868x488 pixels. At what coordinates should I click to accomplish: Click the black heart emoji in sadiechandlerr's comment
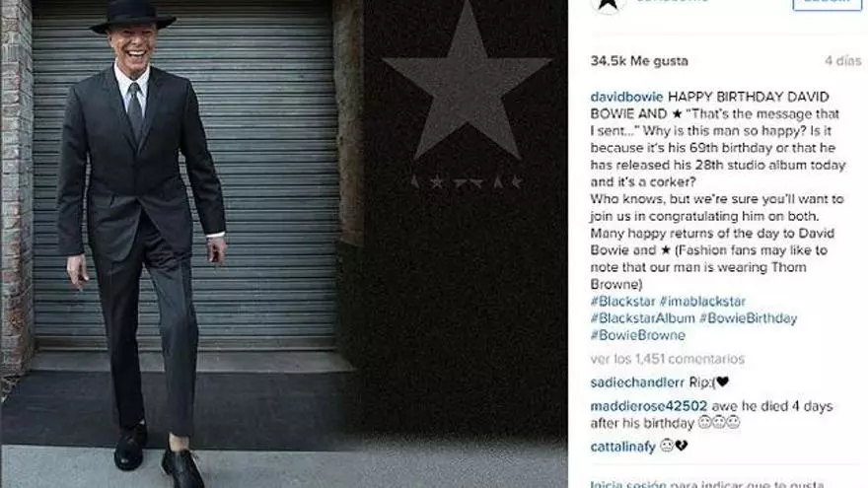point(722,382)
